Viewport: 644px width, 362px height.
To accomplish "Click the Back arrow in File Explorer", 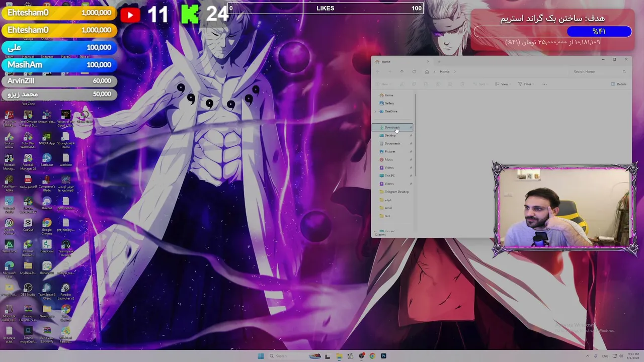I will pyautogui.click(x=378, y=71).
